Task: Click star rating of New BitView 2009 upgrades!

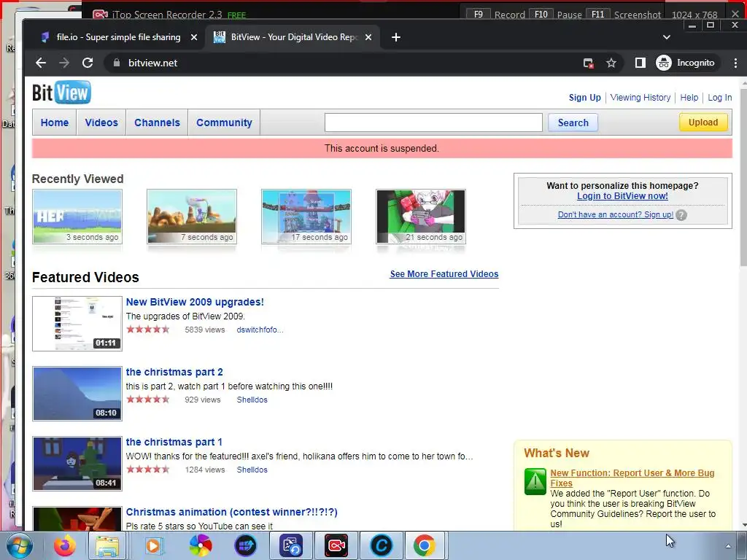Action: click(x=147, y=329)
